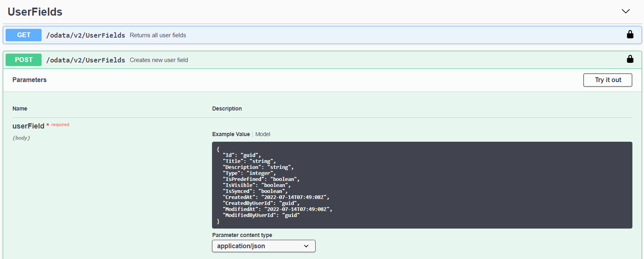Viewport: 644px width, 259px height.
Task: Click the Name column header
Action: (20, 108)
